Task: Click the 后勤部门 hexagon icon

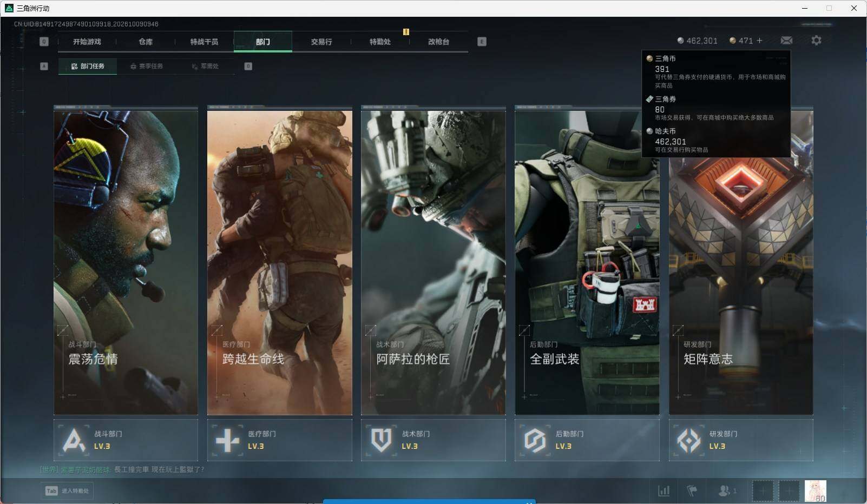Action: pyautogui.click(x=535, y=440)
